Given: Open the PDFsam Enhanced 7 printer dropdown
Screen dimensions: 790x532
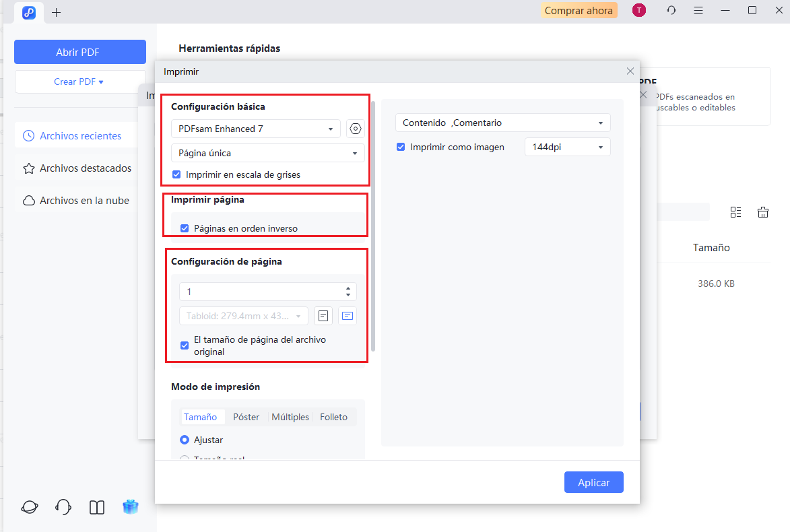Looking at the screenshot, I should (255, 129).
